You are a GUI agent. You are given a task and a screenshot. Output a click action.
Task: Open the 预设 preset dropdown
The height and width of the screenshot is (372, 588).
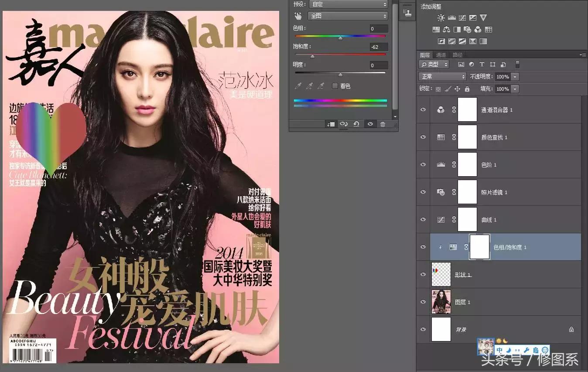pos(348,4)
